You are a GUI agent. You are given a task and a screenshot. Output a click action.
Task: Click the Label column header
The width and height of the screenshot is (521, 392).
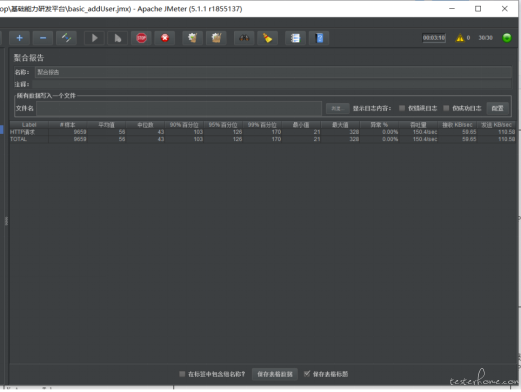[29, 125]
